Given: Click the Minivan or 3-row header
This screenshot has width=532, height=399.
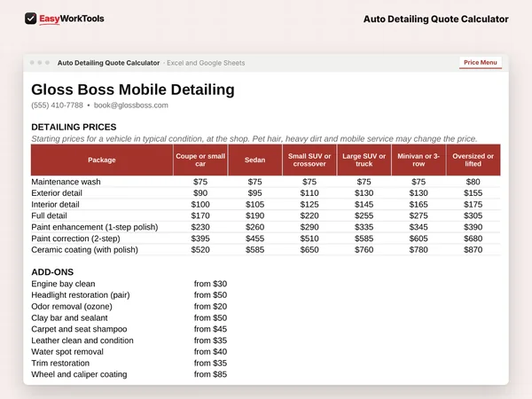Looking at the screenshot, I should 419,160.
